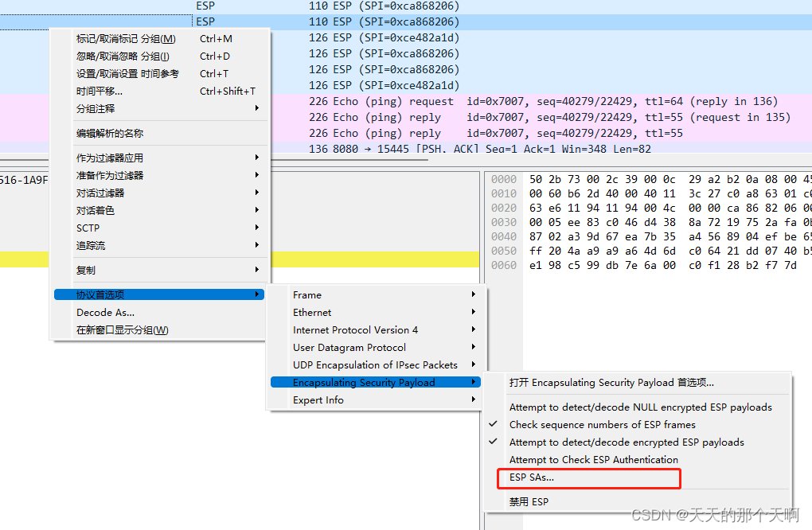Enable 'Attempt to Check ESP Authentication'
Screen dimensions: 812x530
pyautogui.click(x=593, y=460)
